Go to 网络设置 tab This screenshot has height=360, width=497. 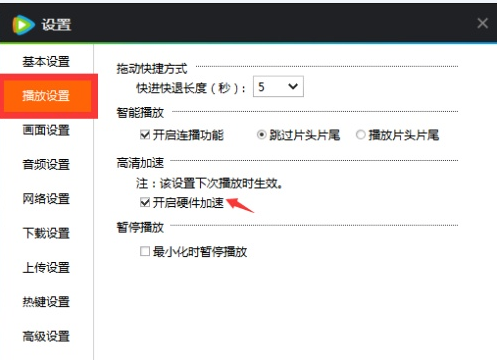point(46,199)
